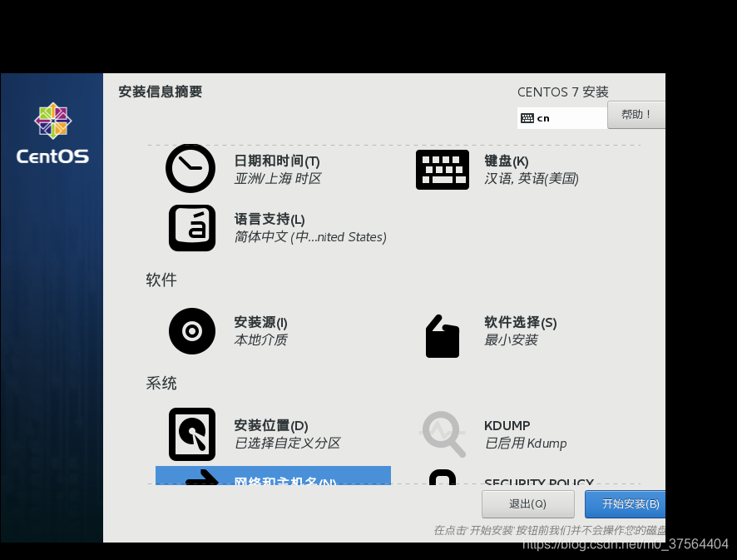This screenshot has height=560, width=737.
Task: Click the CentOS logo in sidebar
Action: click(x=52, y=134)
